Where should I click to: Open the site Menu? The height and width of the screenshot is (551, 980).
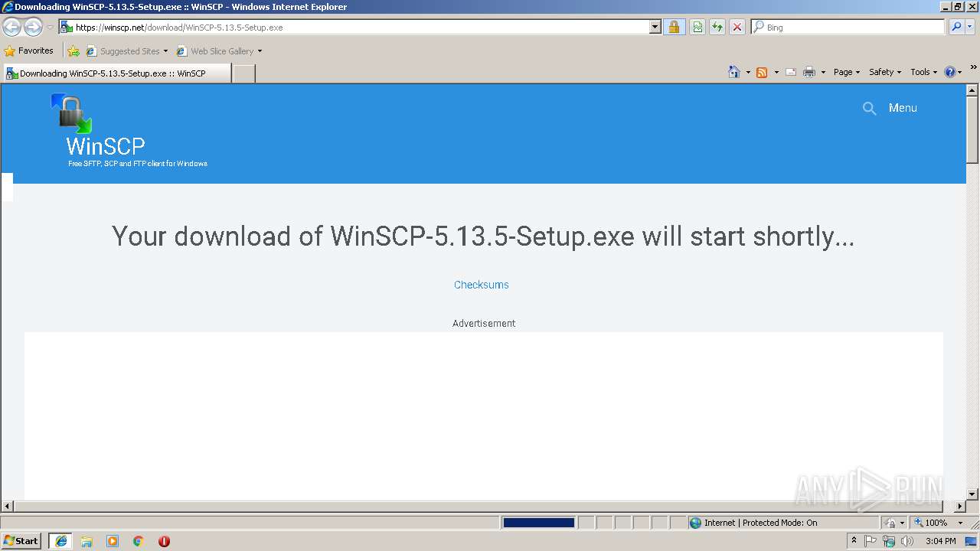click(903, 108)
